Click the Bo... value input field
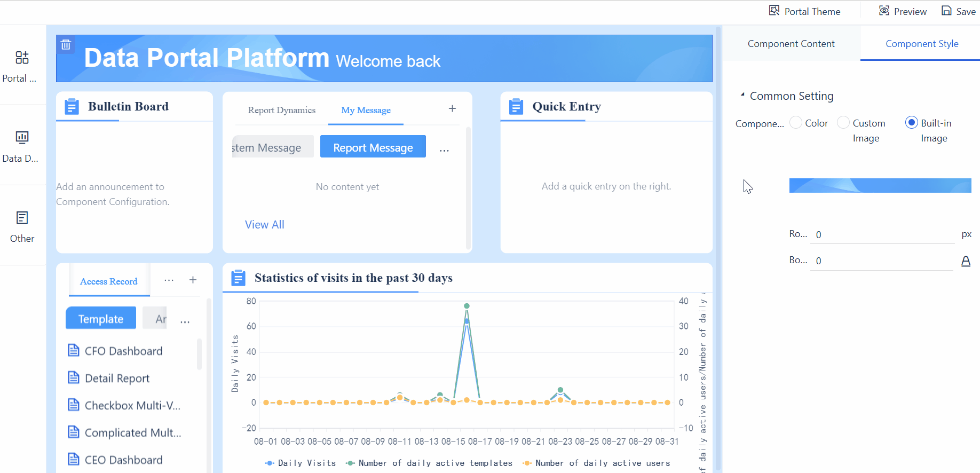Screen dimensions: 980x473 point(882,261)
